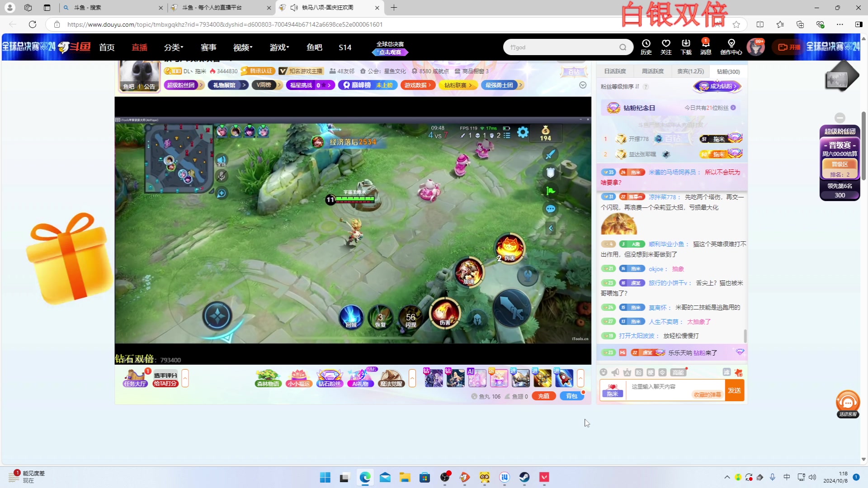Viewport: 868px width, 488px height.
Task: Open the 赛事 navigation item
Action: 208,47
